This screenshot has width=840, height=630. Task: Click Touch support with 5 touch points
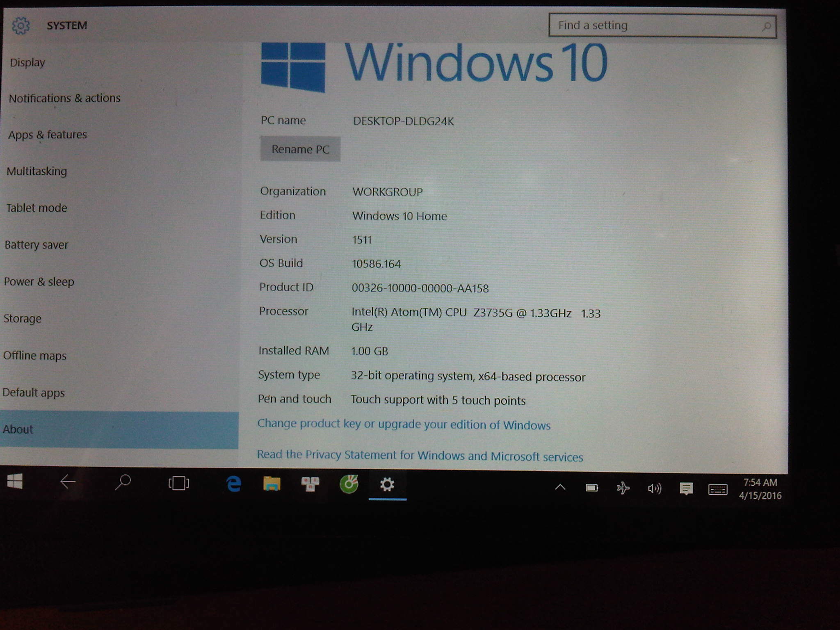[x=438, y=400]
